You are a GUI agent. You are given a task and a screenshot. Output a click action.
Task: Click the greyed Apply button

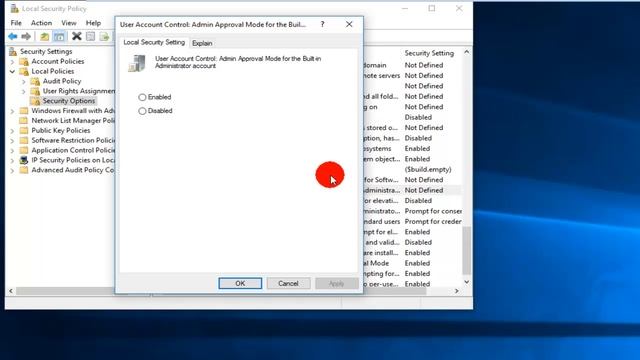pos(336,283)
